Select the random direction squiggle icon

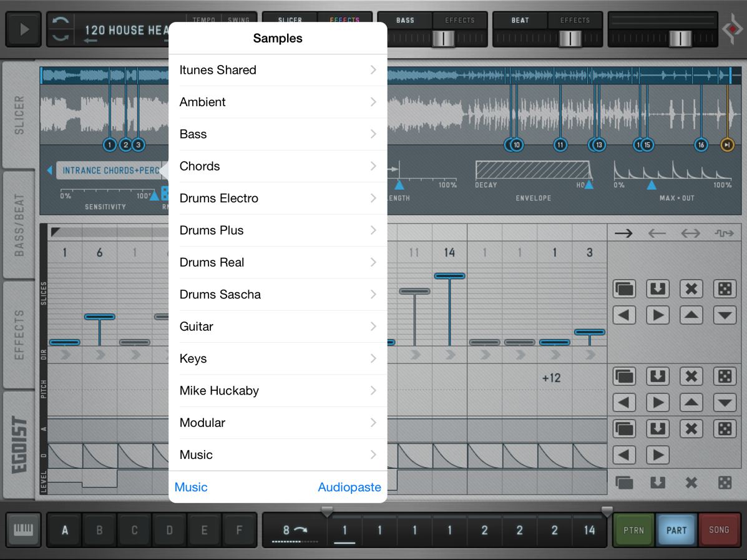coord(724,233)
